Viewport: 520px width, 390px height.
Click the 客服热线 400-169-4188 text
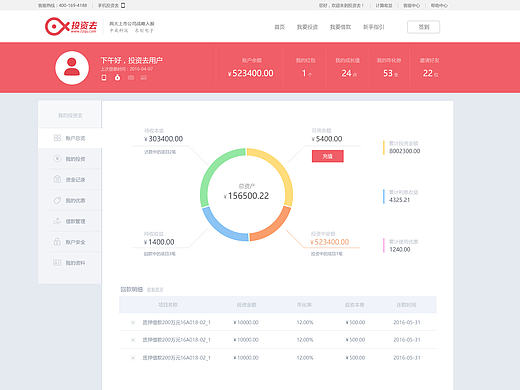click(x=62, y=5)
